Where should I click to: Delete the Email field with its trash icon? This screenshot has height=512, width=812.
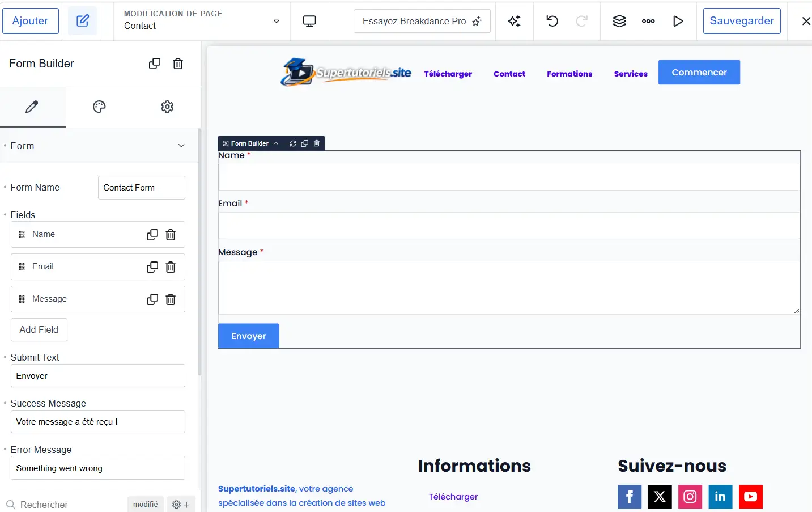tap(171, 267)
